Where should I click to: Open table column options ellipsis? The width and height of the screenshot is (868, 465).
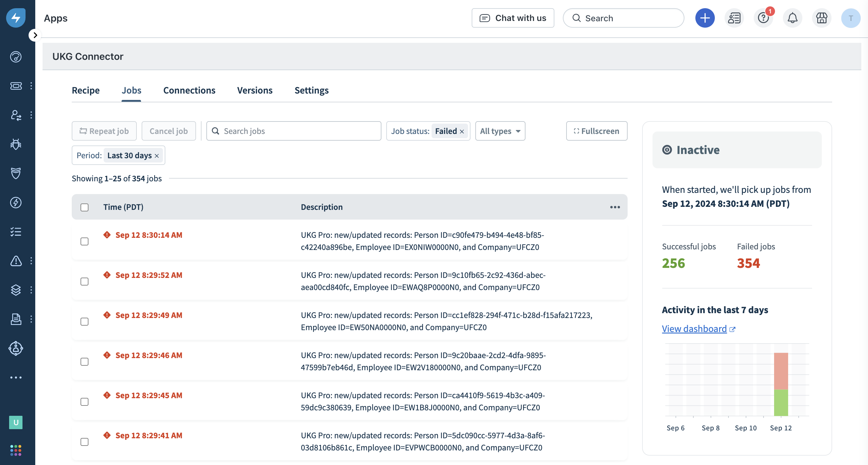[x=615, y=207]
